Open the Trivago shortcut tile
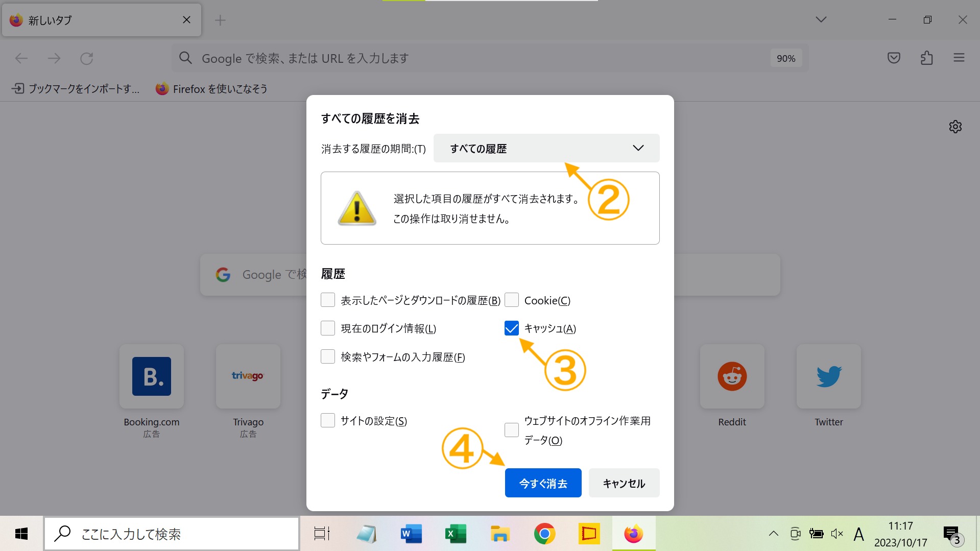 pos(248,376)
